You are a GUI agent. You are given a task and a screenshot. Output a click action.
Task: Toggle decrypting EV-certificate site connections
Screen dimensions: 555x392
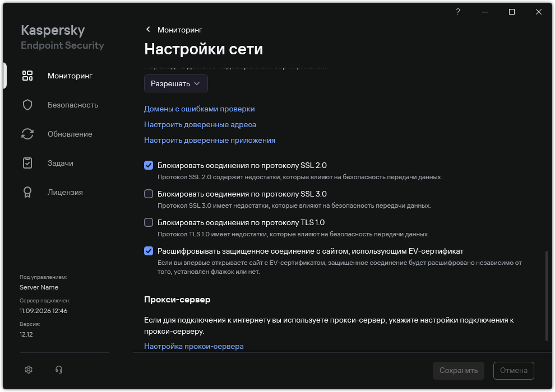[x=149, y=251]
